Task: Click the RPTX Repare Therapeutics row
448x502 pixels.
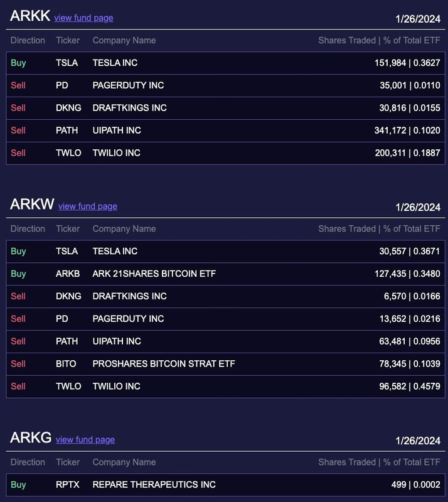Action: click(x=225, y=484)
